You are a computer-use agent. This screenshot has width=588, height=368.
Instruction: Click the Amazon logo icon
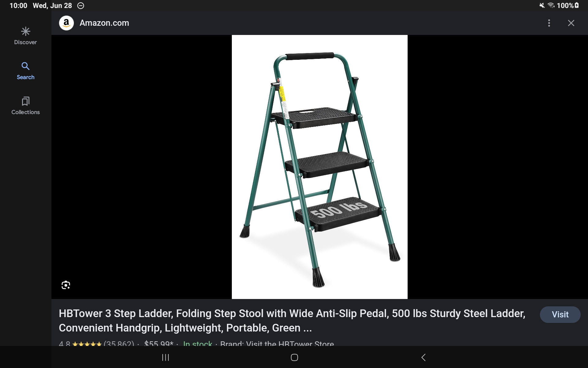pos(66,23)
